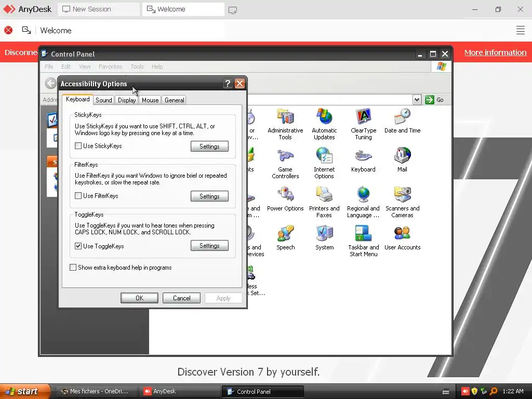Open Taskbar and Start Menu icon
Viewport: 532px width, 399px height.
pos(363,241)
